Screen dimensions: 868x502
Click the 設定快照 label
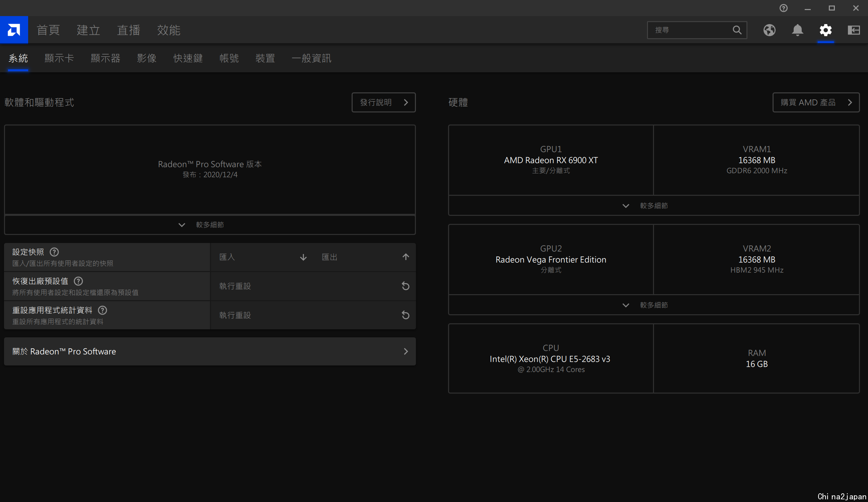(x=28, y=252)
